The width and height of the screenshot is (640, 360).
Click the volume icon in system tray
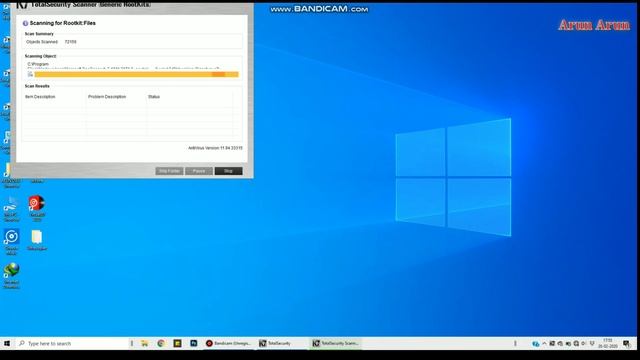coord(584,344)
